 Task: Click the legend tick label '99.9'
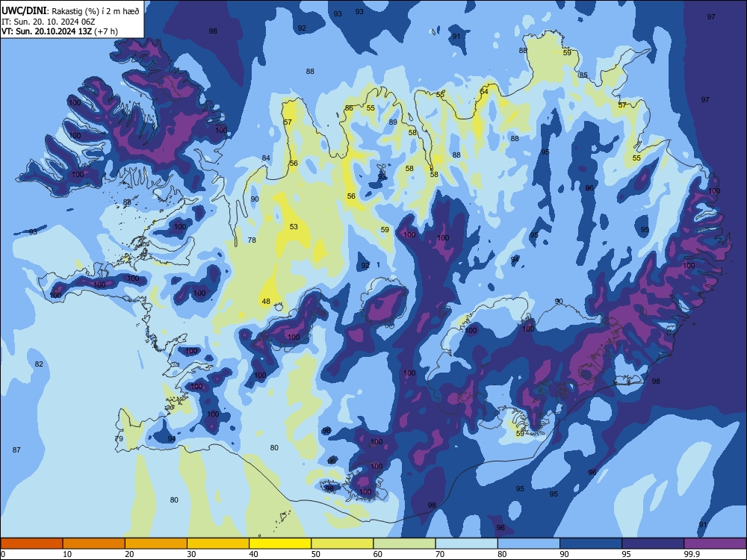pos(691,554)
